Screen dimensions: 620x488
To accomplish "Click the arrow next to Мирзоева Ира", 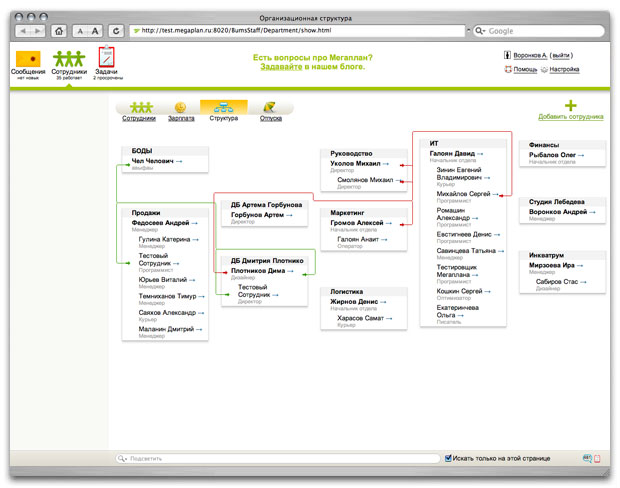I will [580, 266].
